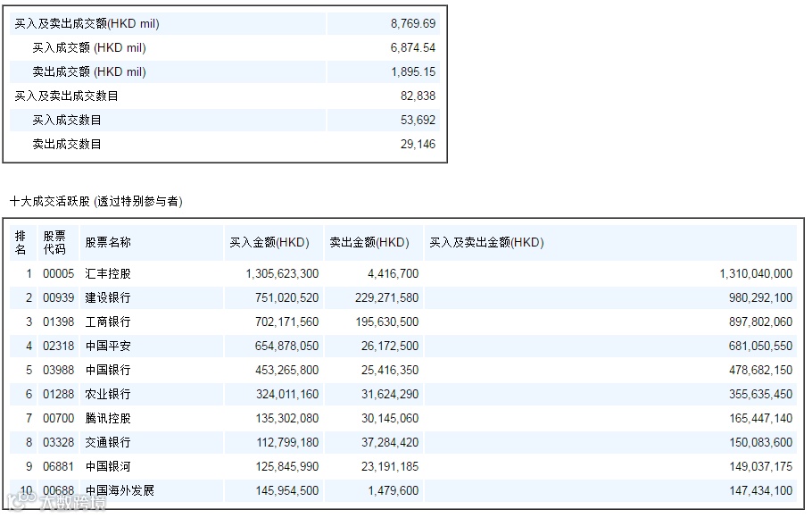Click total amount 150,083,600
The width and height of the screenshot is (812, 518).
[761, 442]
